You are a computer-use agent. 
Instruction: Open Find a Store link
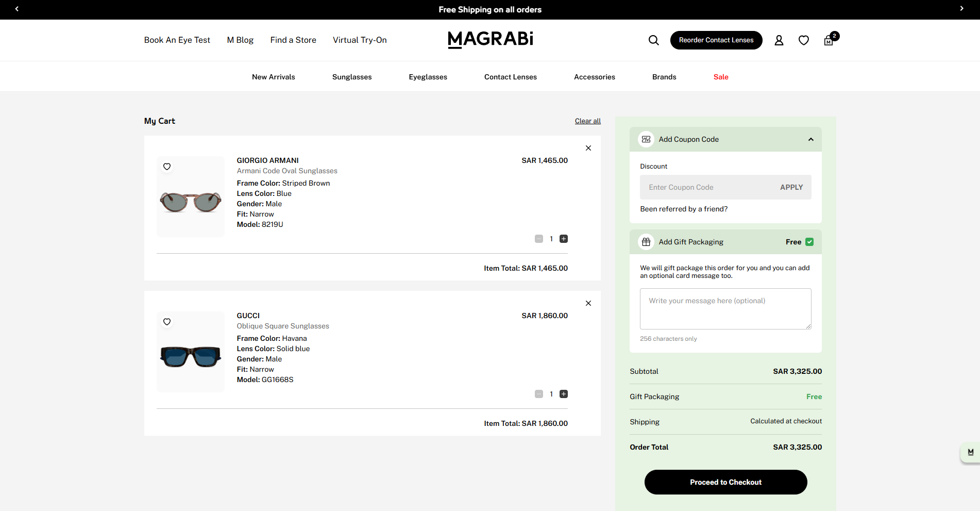pos(293,40)
